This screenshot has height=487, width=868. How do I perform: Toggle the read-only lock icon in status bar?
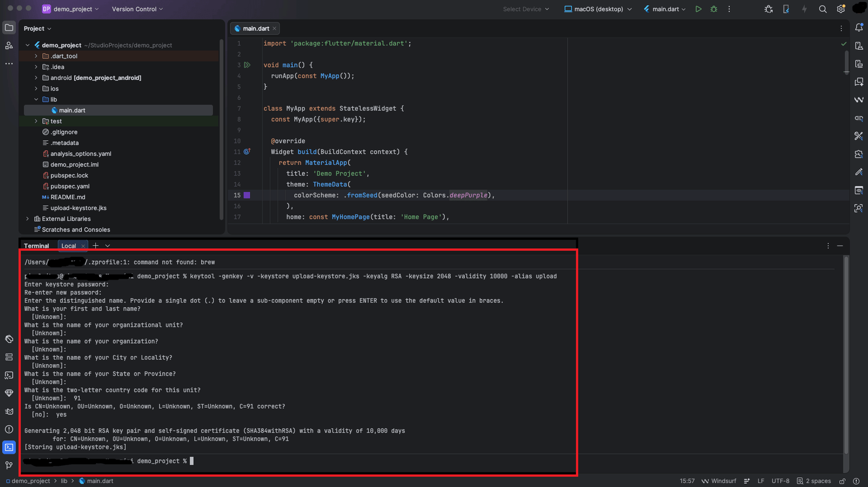(x=843, y=481)
